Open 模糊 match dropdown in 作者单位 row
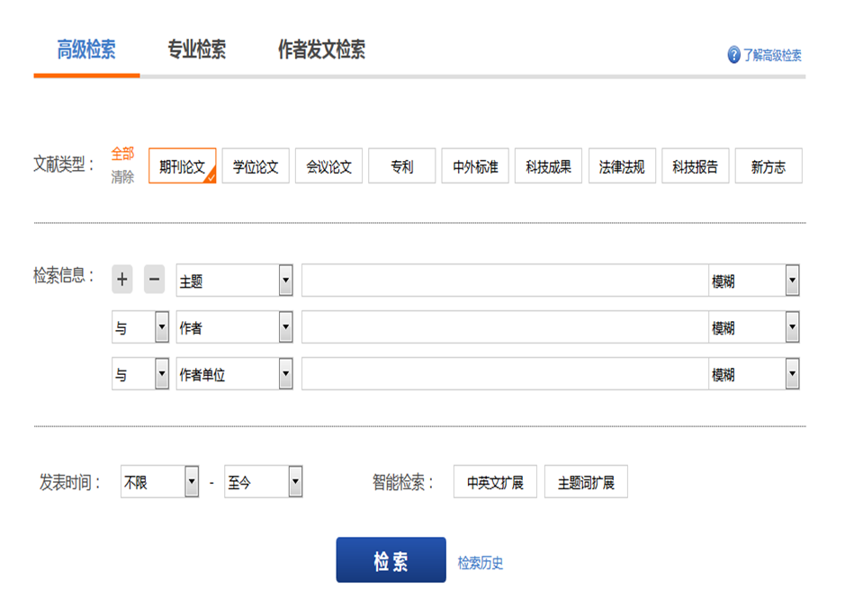 (x=754, y=374)
